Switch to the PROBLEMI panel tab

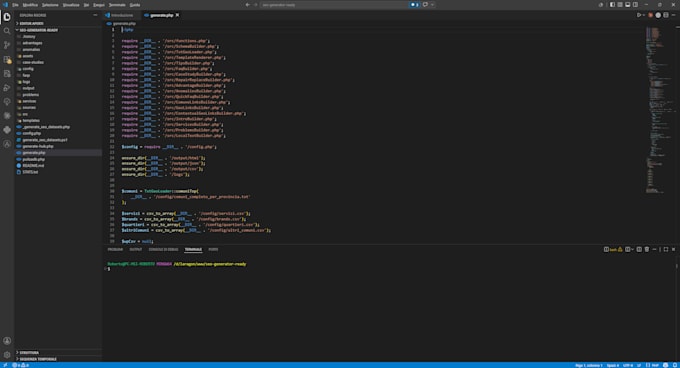coord(115,249)
